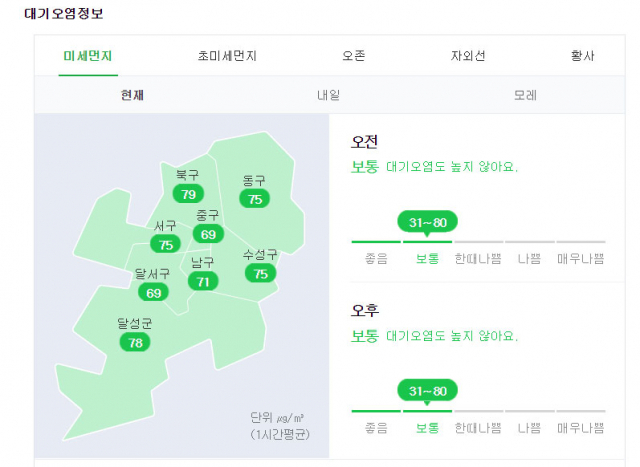
Task: Click 좋음 level in 오후 scale
Action: 376,428
